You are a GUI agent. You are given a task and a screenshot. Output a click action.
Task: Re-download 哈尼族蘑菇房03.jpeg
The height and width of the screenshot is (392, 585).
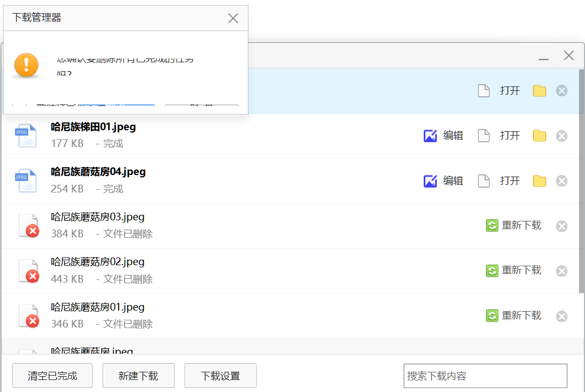point(514,225)
